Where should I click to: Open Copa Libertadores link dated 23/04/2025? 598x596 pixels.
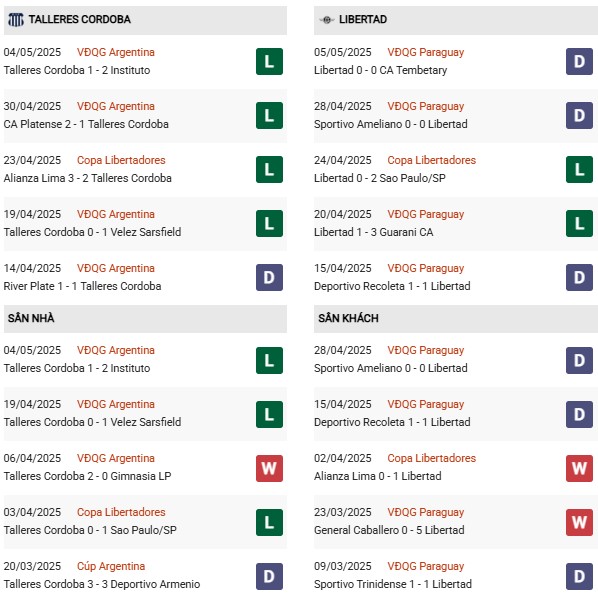(121, 160)
